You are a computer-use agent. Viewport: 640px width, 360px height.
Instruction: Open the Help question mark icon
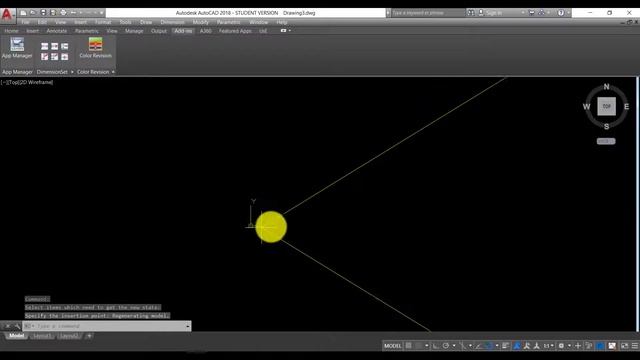(x=561, y=13)
